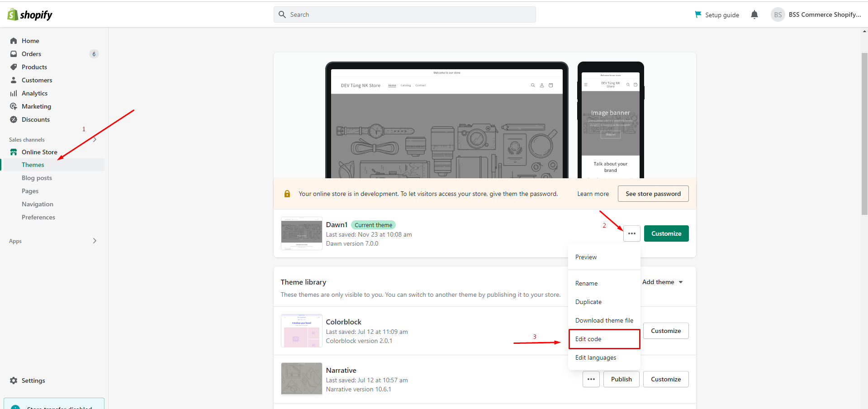Open notifications bell

tap(754, 14)
